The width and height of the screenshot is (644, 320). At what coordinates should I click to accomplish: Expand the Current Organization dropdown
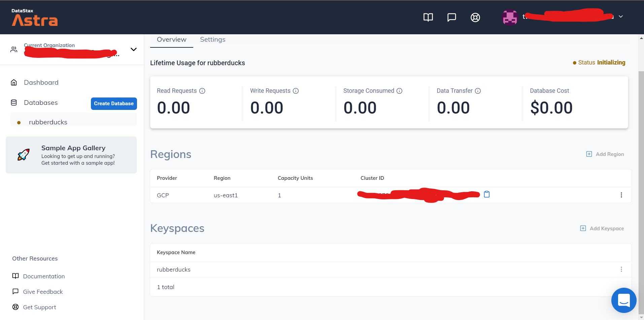point(134,49)
